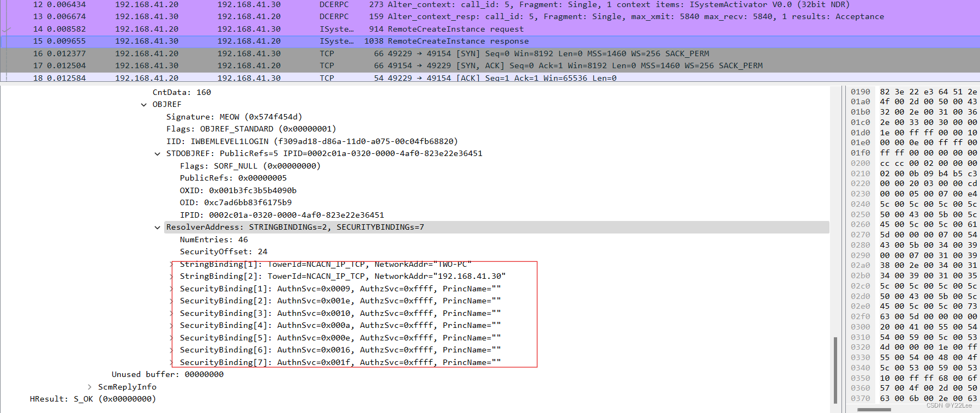980x413 pixels.
Task: Select NumEntries: 46 field
Action: coord(214,240)
